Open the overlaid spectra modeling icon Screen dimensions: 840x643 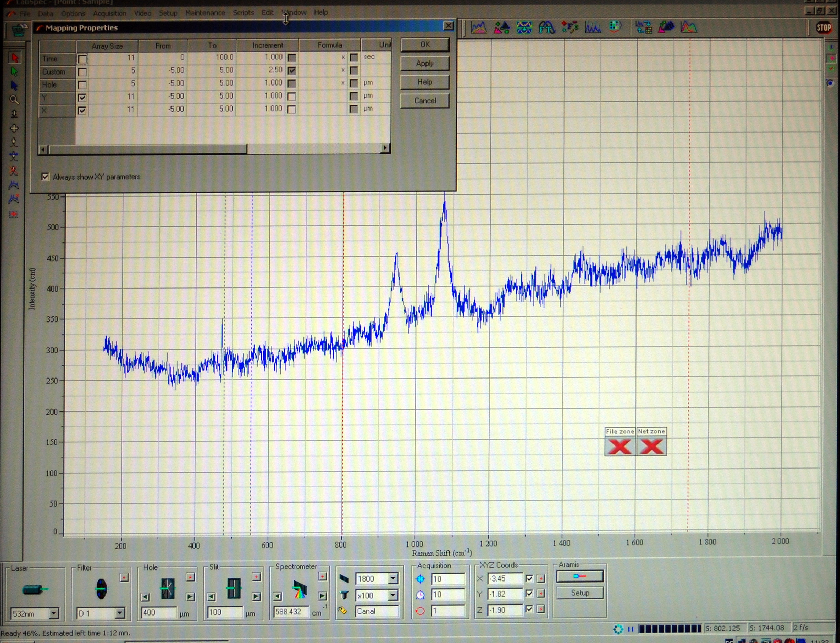(689, 27)
